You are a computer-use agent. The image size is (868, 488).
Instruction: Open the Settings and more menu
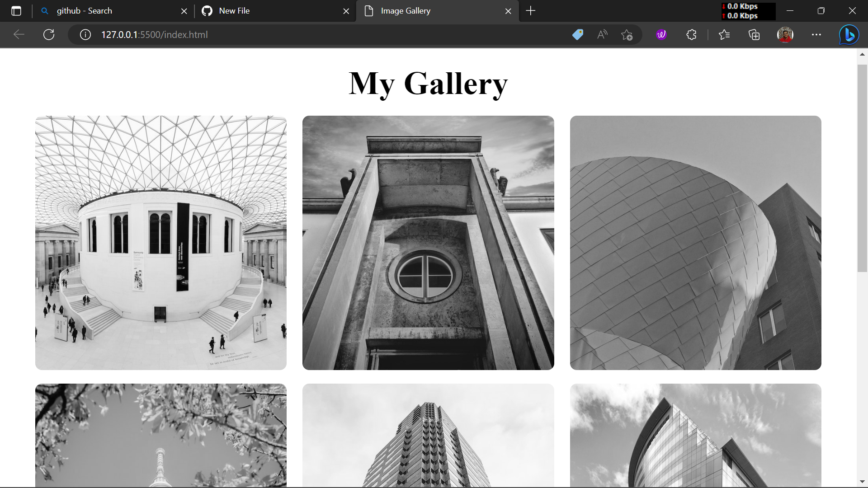click(x=816, y=34)
